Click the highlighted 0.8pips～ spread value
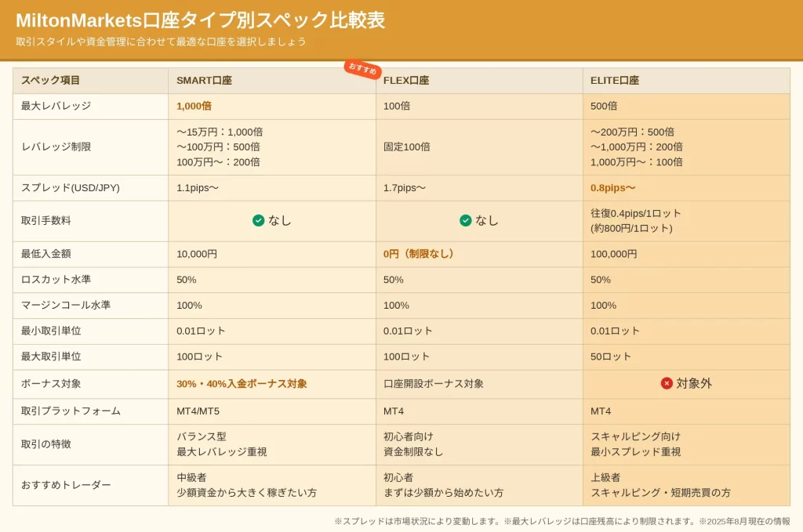803x532 pixels. 613,188
